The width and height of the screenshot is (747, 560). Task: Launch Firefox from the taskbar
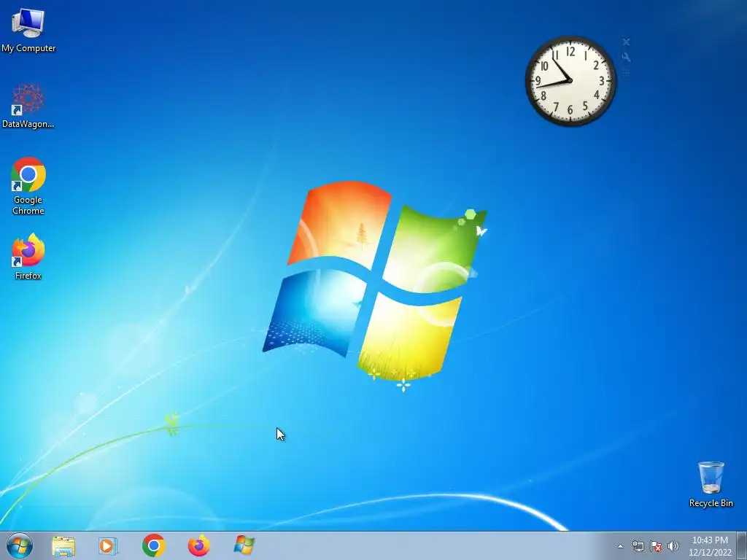click(x=198, y=545)
